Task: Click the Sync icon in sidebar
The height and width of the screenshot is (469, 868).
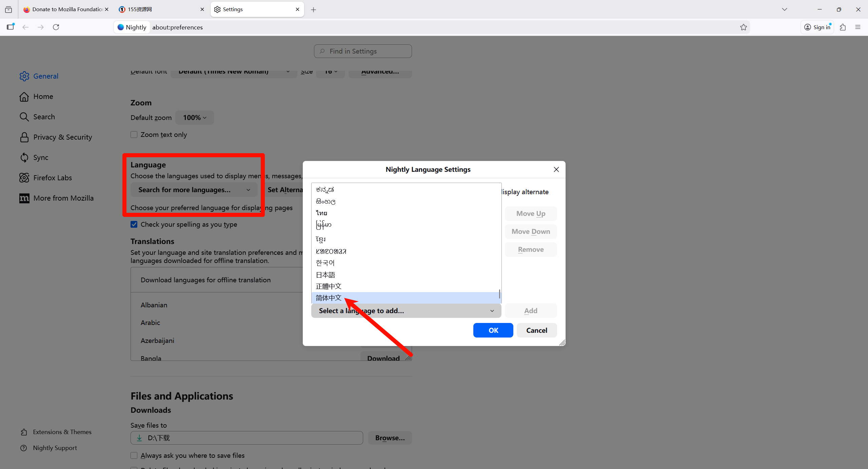Action: click(x=24, y=157)
